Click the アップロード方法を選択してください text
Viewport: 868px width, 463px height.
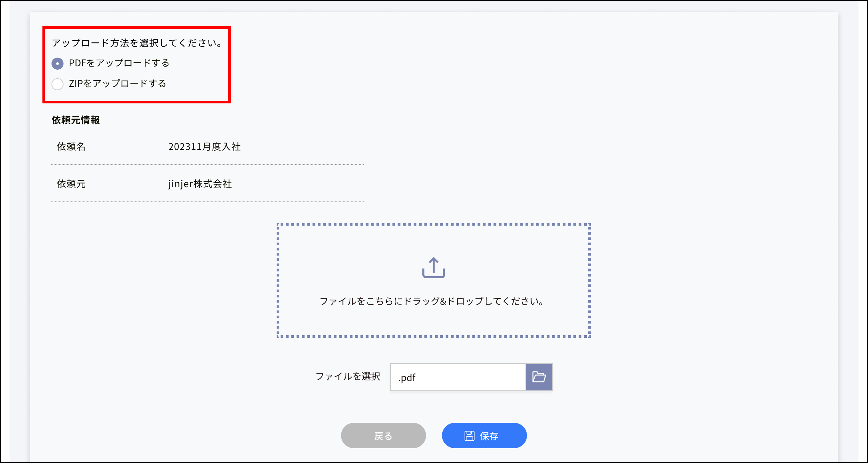[137, 43]
